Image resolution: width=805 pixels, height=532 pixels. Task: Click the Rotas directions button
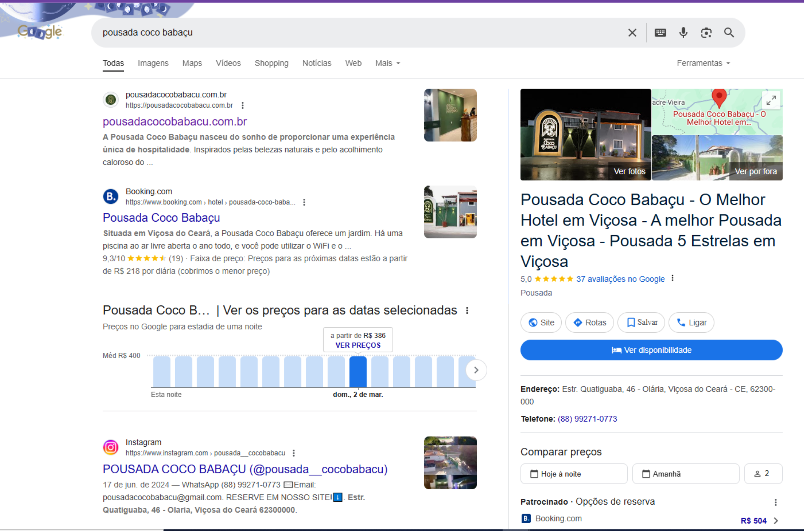pyautogui.click(x=589, y=323)
